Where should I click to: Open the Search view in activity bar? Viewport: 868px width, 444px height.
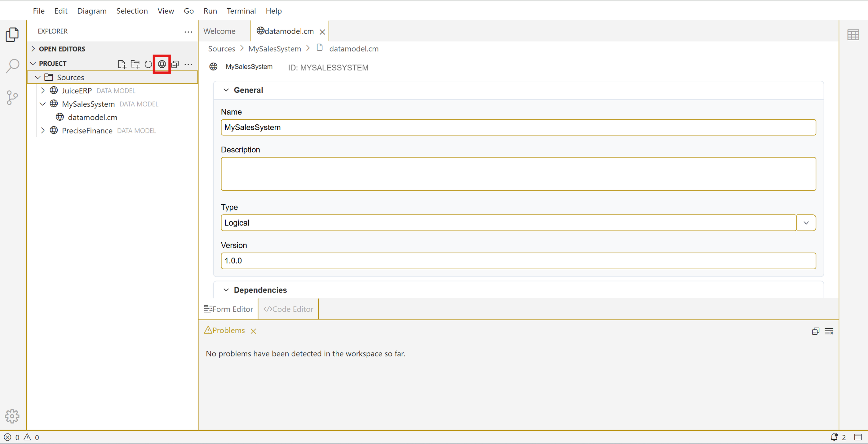[x=12, y=66]
